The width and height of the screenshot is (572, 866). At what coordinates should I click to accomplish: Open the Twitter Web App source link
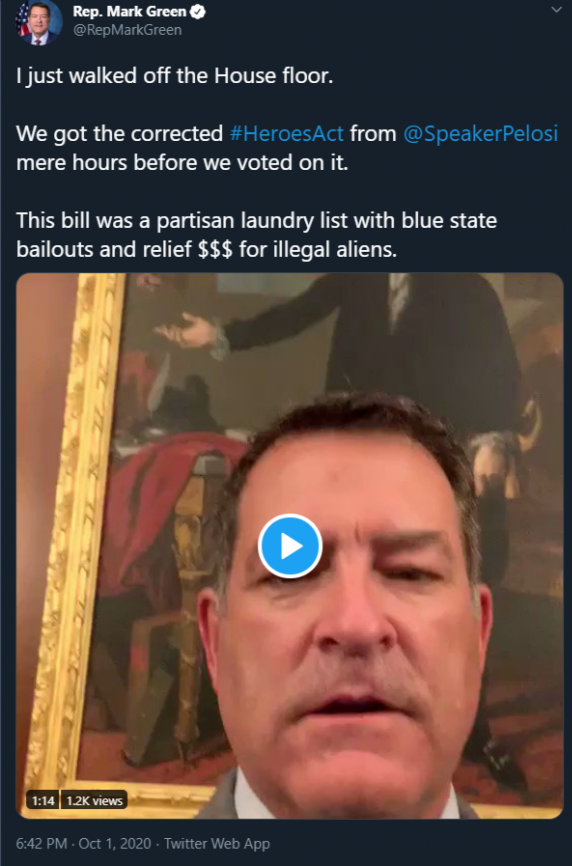click(x=217, y=843)
